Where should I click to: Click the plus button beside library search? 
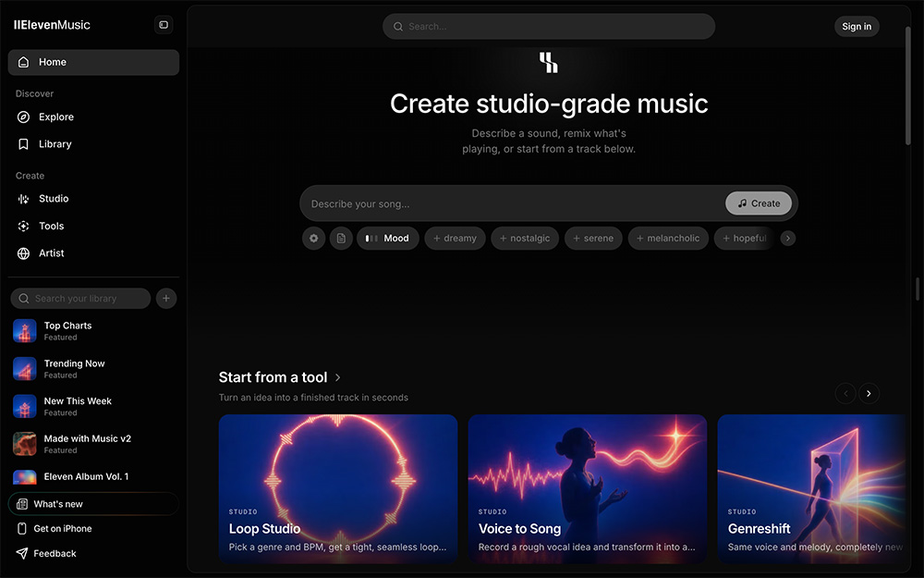[x=166, y=299]
